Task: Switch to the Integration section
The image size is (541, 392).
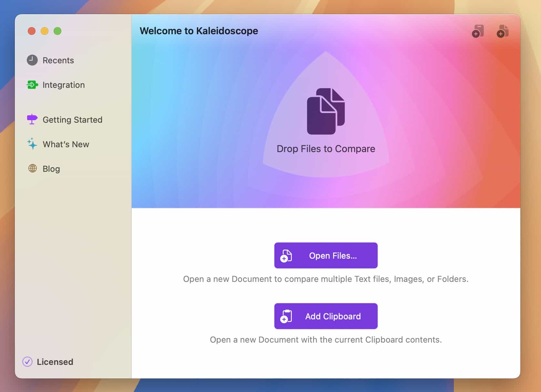Action: click(63, 85)
